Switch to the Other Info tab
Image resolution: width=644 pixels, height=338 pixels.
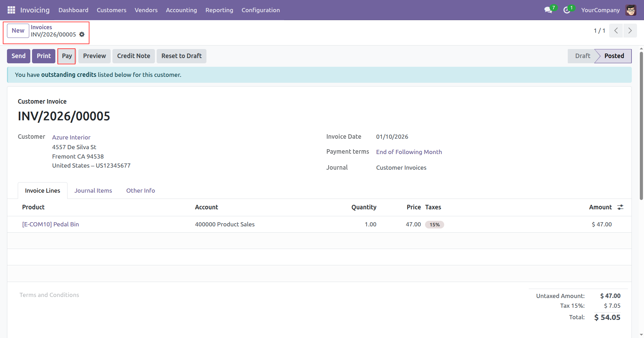(140, 191)
